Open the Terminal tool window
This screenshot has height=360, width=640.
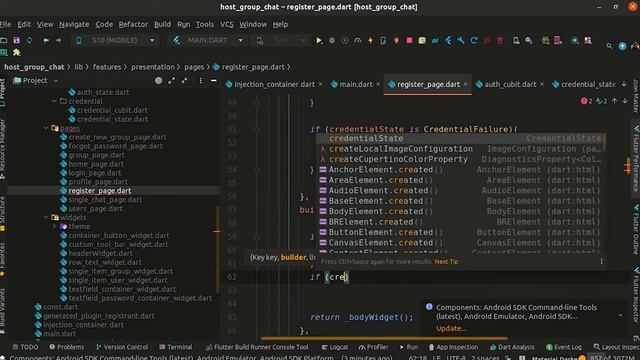coord(176,347)
